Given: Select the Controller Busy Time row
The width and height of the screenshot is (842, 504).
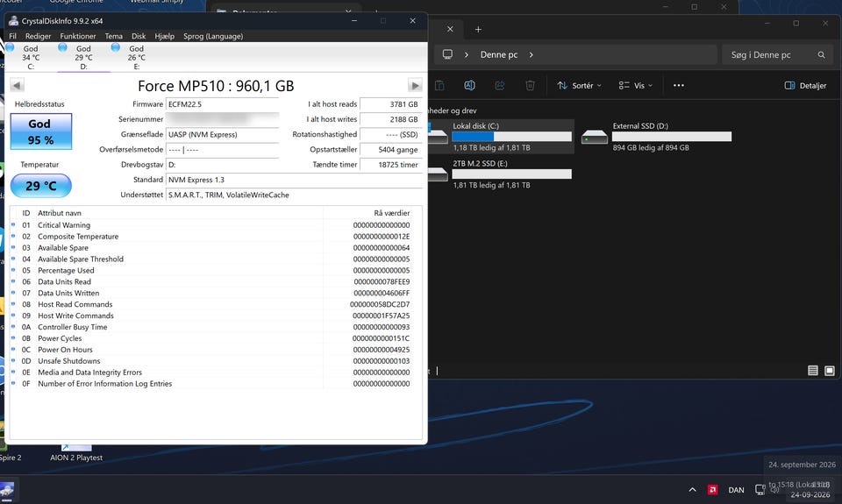Looking at the screenshot, I should pyautogui.click(x=216, y=327).
